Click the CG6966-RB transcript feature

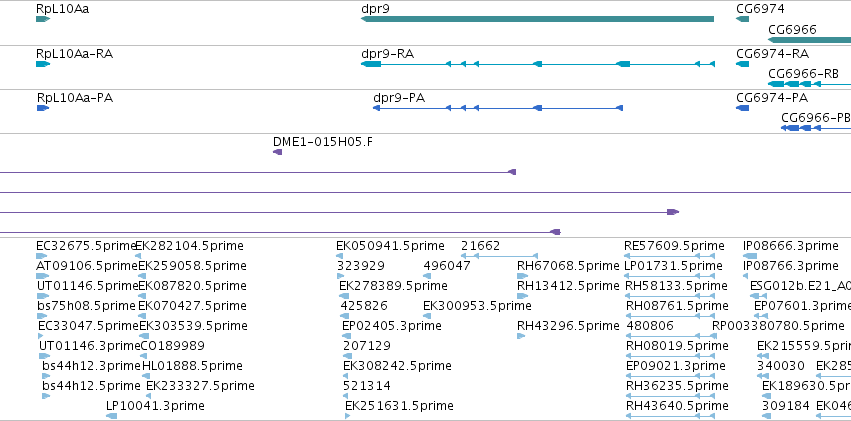tap(809, 84)
